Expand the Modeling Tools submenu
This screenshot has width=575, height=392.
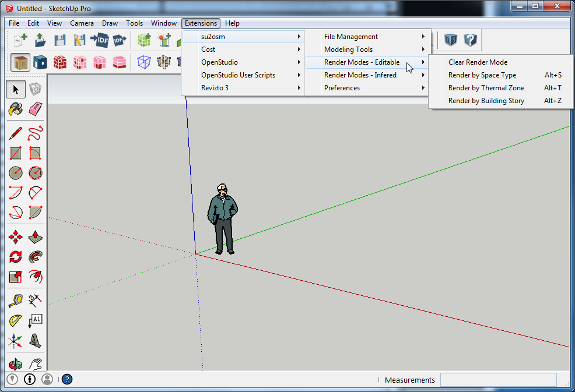point(367,50)
